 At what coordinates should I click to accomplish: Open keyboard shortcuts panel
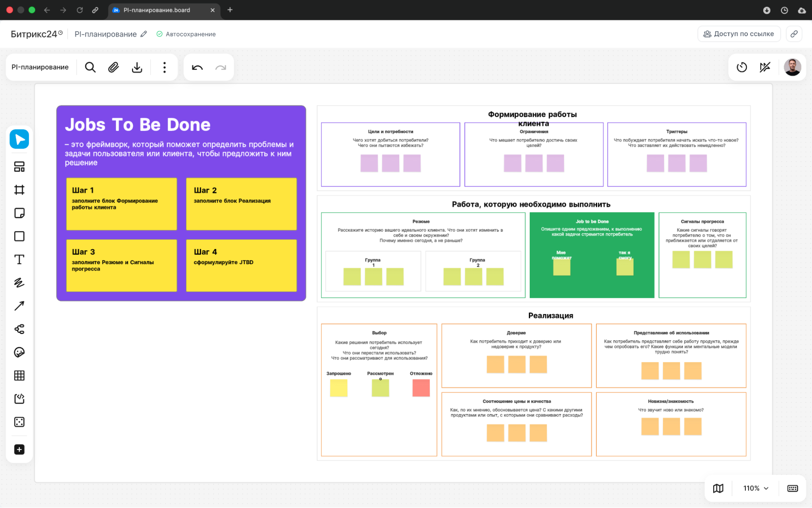pyautogui.click(x=792, y=488)
